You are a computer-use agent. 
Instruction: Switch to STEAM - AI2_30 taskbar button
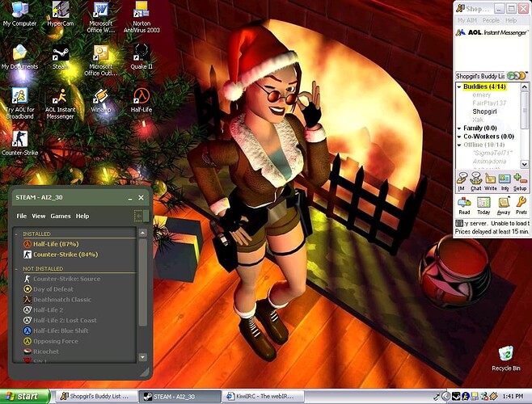click(179, 396)
